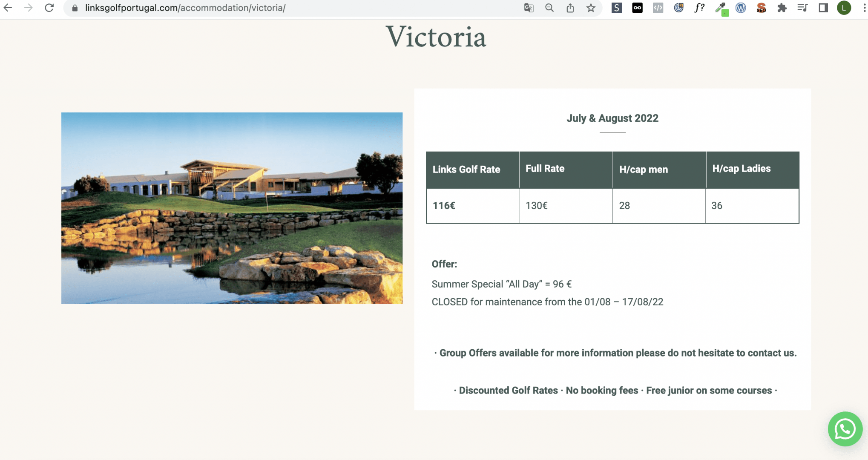
Task: Click the July & August 2022 heading
Action: click(612, 118)
